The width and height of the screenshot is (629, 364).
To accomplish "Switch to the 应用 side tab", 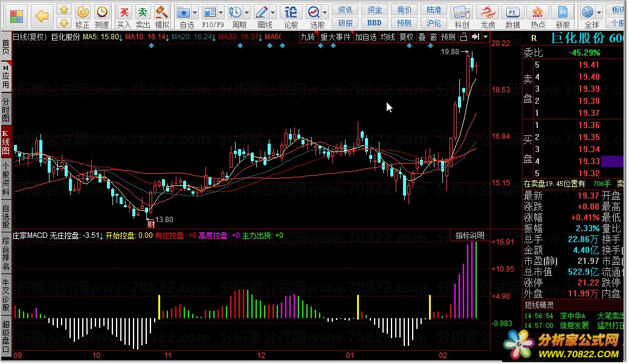I will tap(5, 77).
